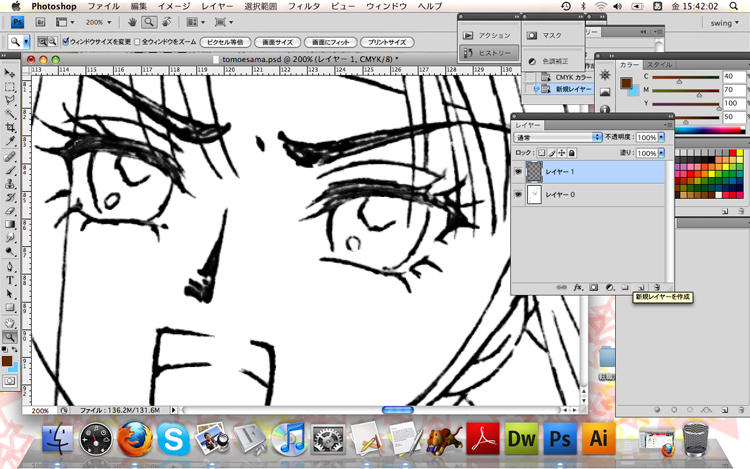Select the Eyedropper tool
The height and width of the screenshot is (469, 750).
pyautogui.click(x=10, y=141)
